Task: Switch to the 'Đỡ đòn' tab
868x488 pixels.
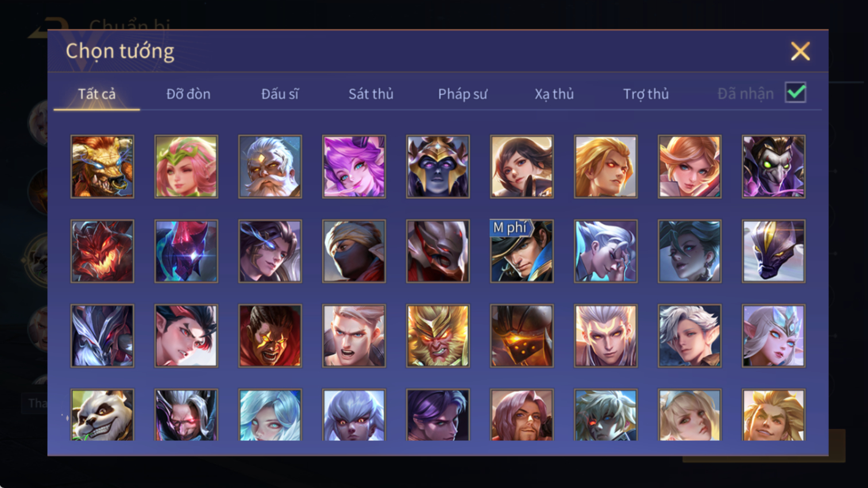Action: pyautogui.click(x=188, y=94)
